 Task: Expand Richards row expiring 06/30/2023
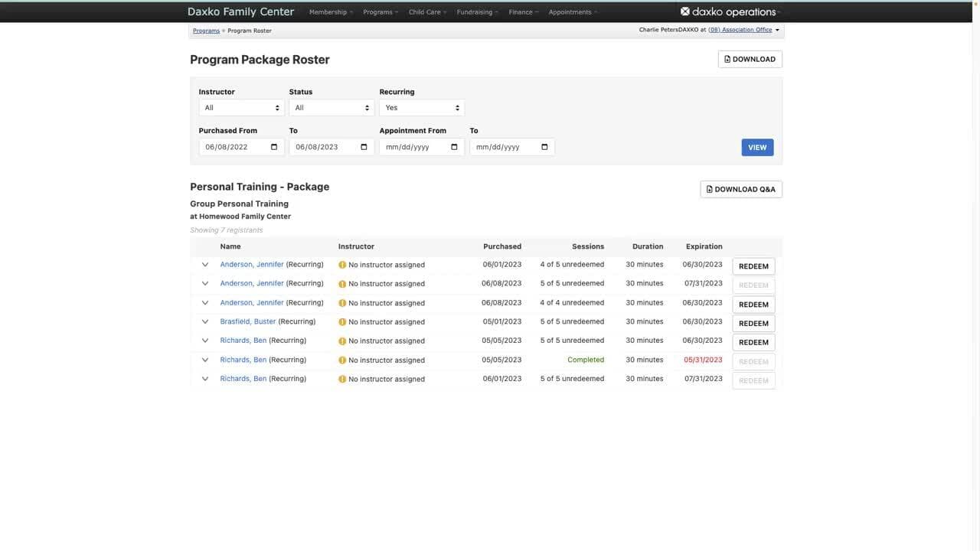205,341
